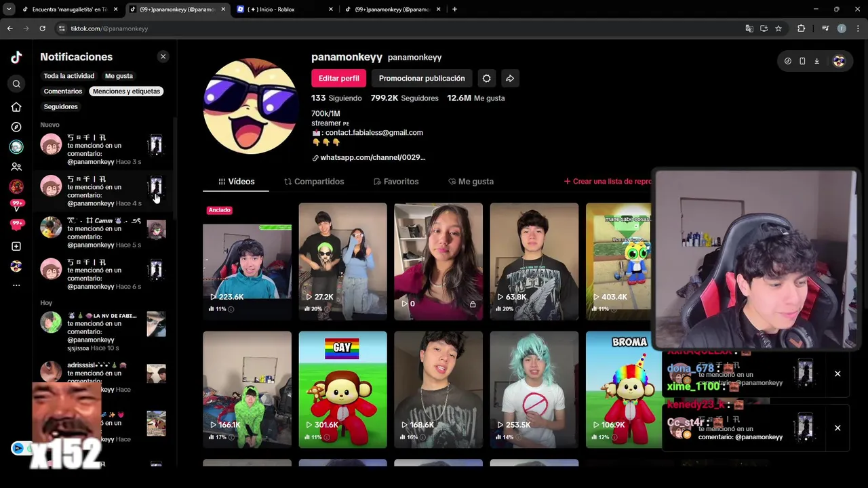
Task: Bookmark this page with the star icon
Action: [778, 28]
